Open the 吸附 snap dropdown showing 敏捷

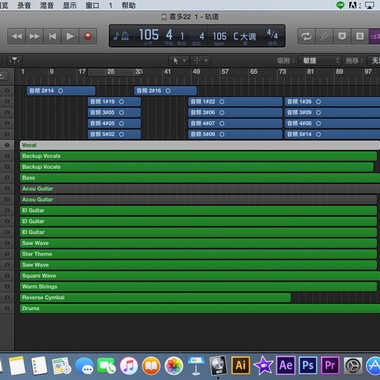pyautogui.click(x=319, y=61)
